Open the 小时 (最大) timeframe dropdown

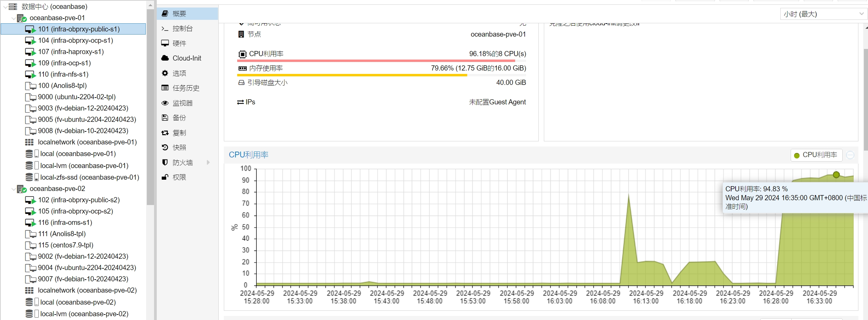[824, 14]
